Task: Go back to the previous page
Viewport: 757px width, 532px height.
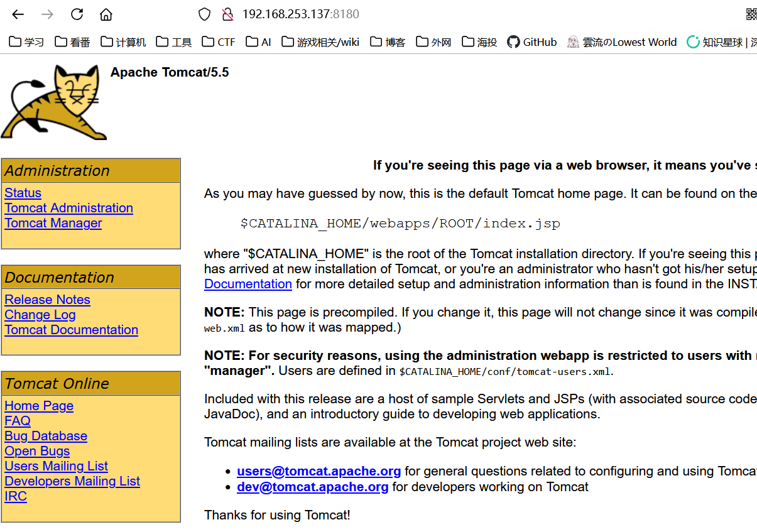Action: [x=18, y=14]
